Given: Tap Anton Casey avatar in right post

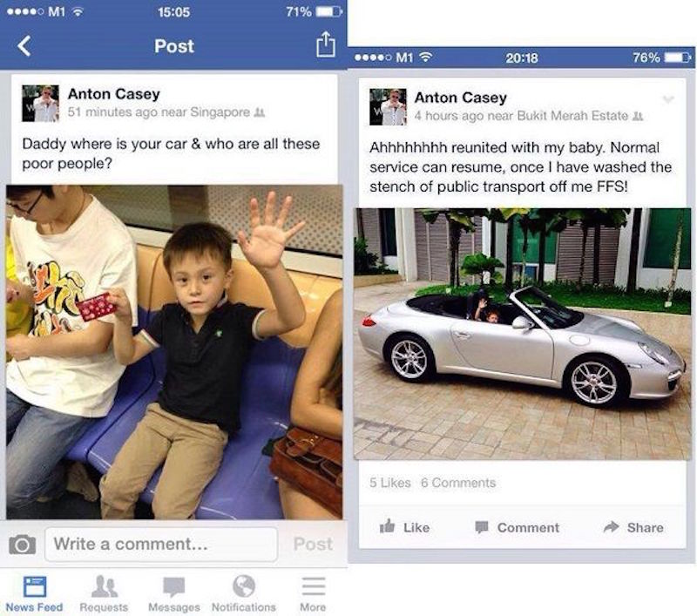Looking at the screenshot, I should [388, 107].
